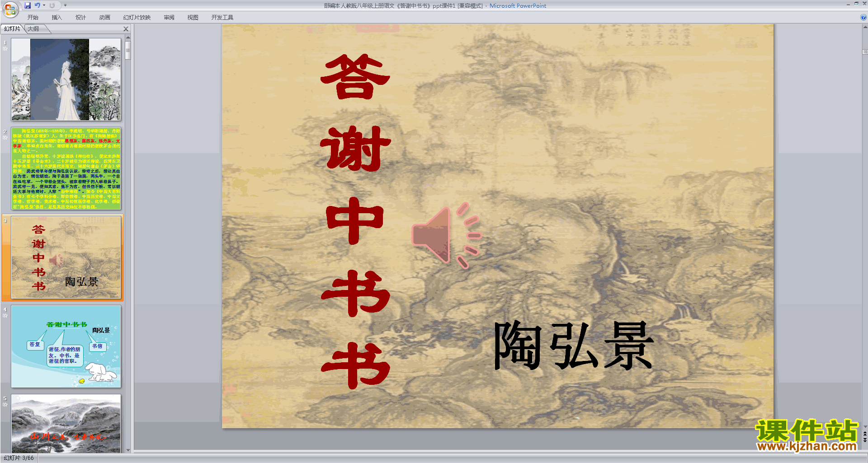Play animation star icon for slide 2
This screenshot has height=463, width=868.
(x=5, y=138)
